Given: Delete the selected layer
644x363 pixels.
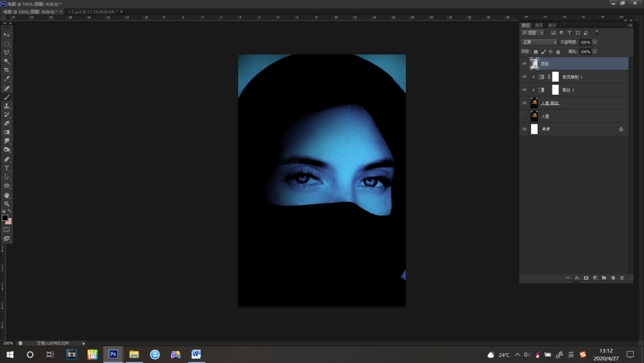Looking at the screenshot, I should pyautogui.click(x=622, y=278).
